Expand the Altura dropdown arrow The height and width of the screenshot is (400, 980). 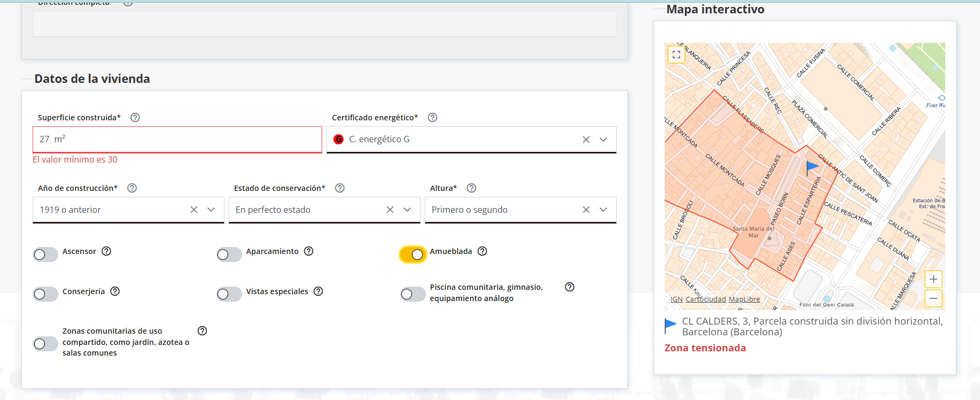tap(603, 210)
